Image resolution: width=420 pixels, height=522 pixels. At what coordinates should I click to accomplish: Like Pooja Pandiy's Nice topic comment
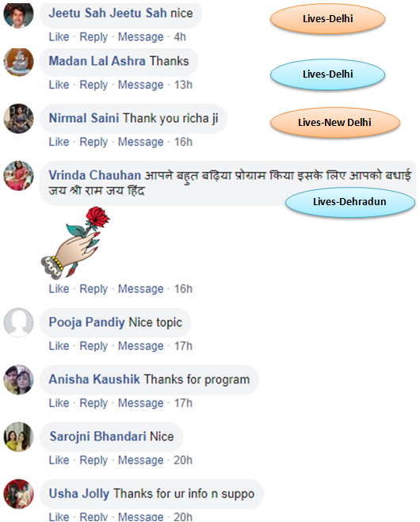click(59, 346)
